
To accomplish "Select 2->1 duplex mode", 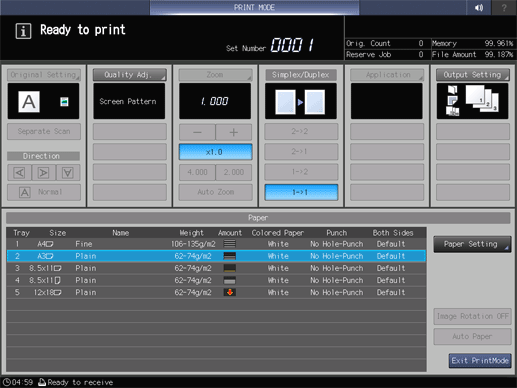I will click(301, 152).
